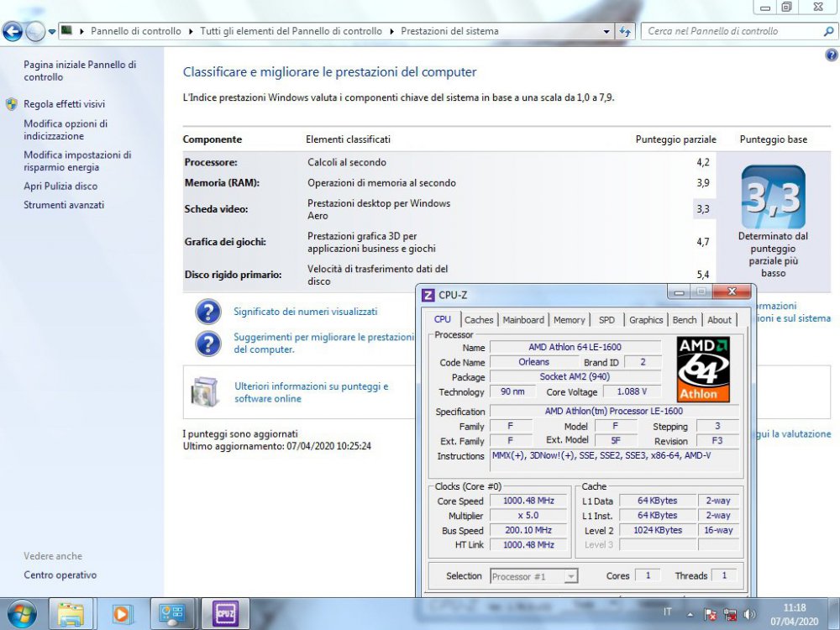The height and width of the screenshot is (630, 840).
Task: Click the AMD Athlon 64 logo
Action: click(703, 369)
